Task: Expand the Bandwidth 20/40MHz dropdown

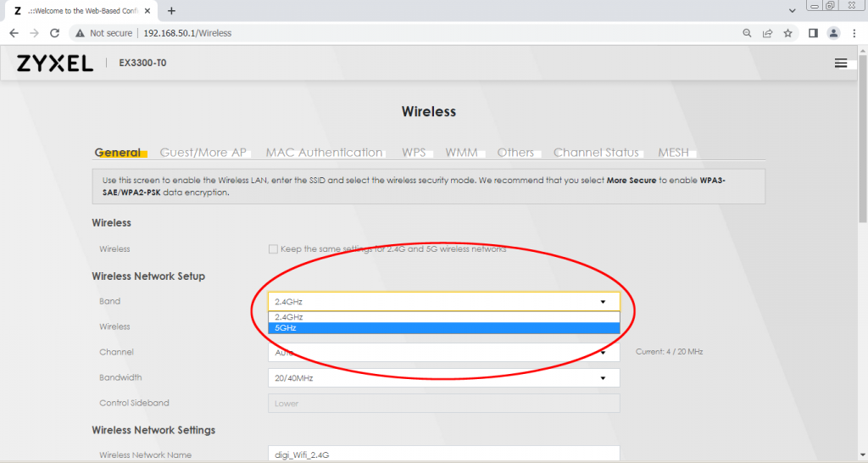Action: pos(443,378)
